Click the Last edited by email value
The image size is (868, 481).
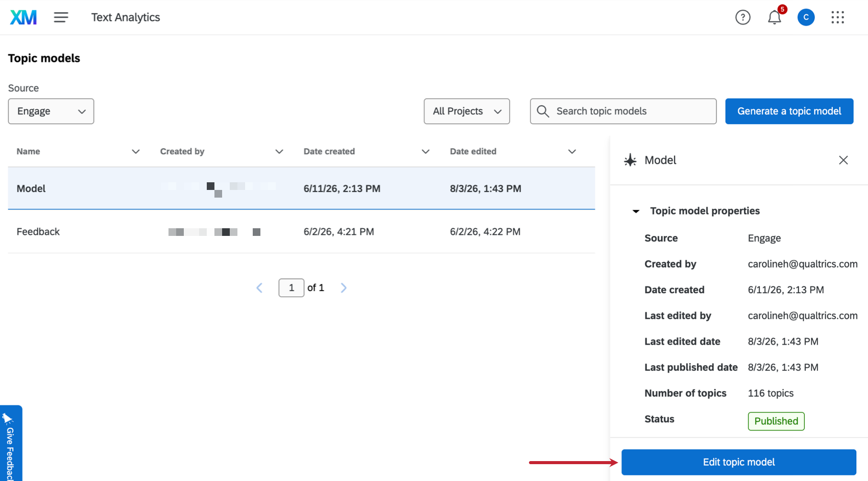coord(803,316)
